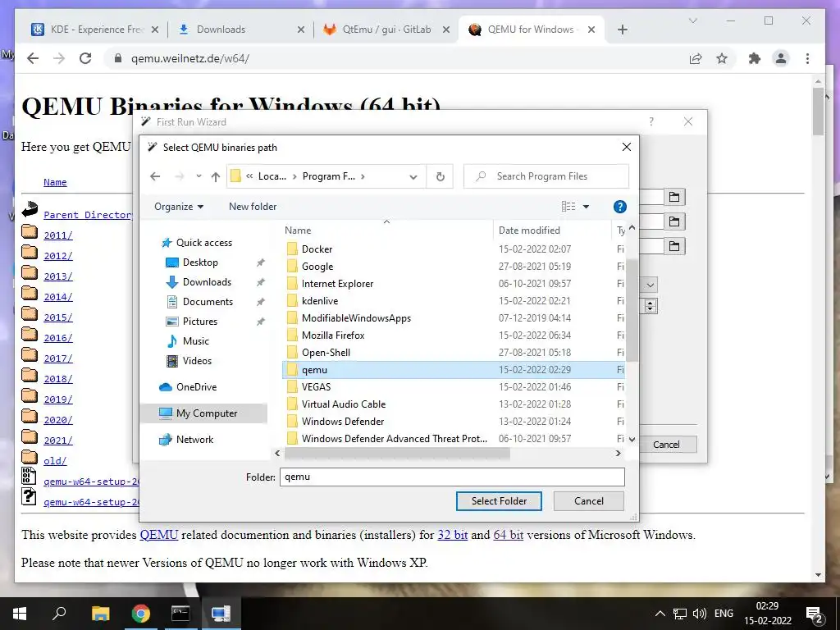Expand the address bar path dropdown
The height and width of the screenshot is (630, 840).
point(413,177)
